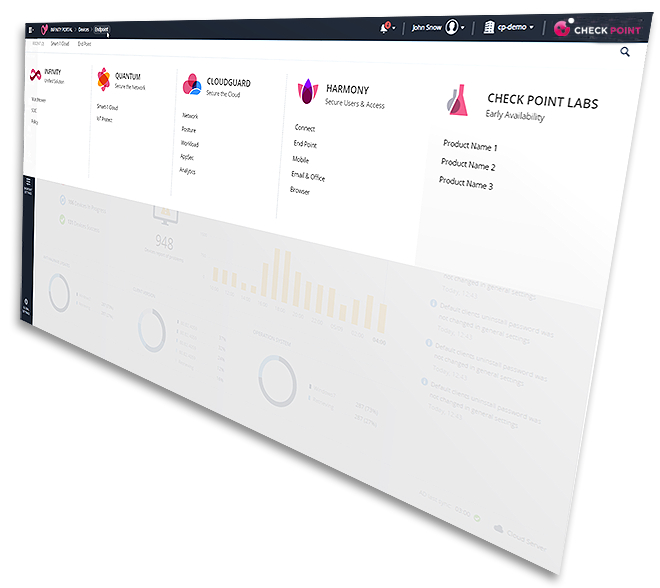660x588 pixels.
Task: Open Browser under Harmony
Action: 300,191
